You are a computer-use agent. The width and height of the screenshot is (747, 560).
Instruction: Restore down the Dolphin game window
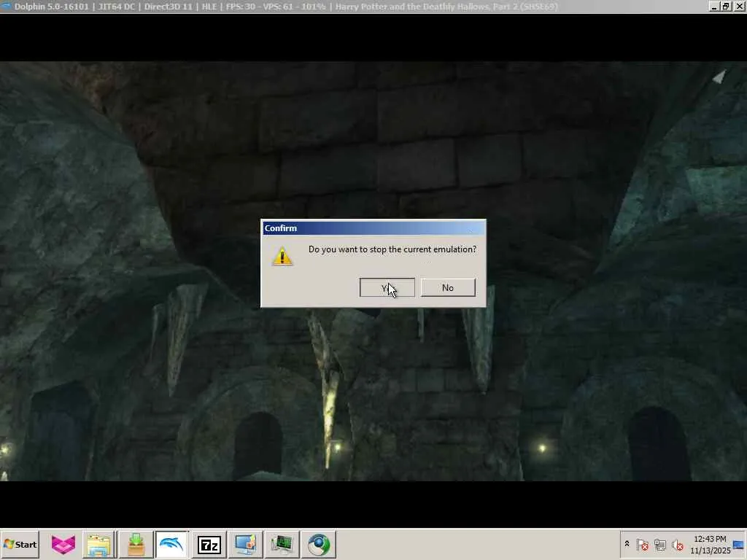coord(725,6)
